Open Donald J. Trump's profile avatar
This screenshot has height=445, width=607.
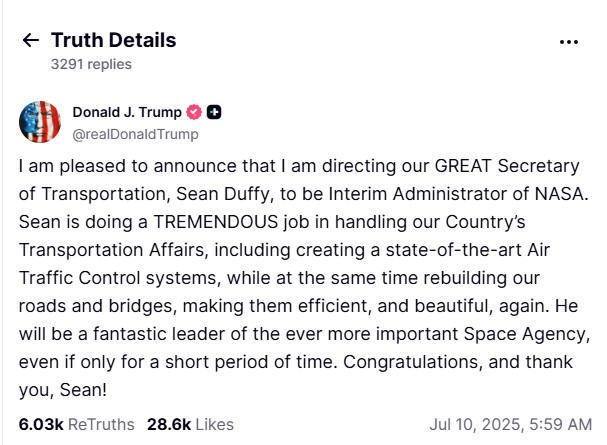tap(39, 122)
